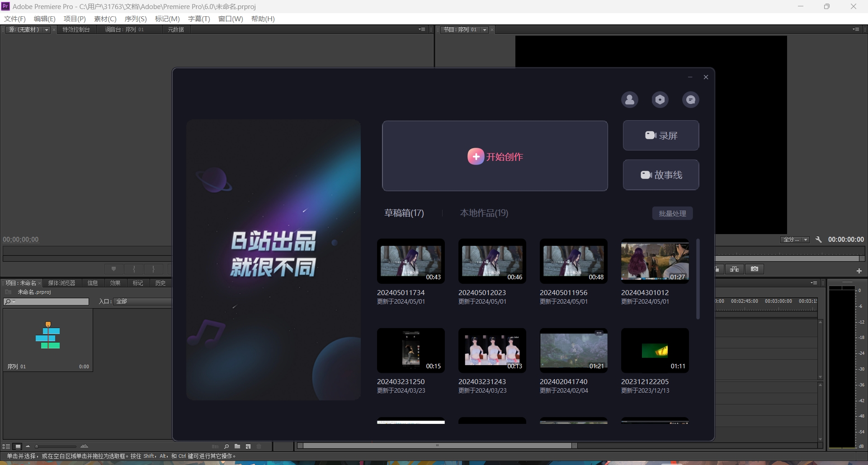868x465 pixels.
Task: Click the plus button editor icon
Action: pyautogui.click(x=859, y=271)
